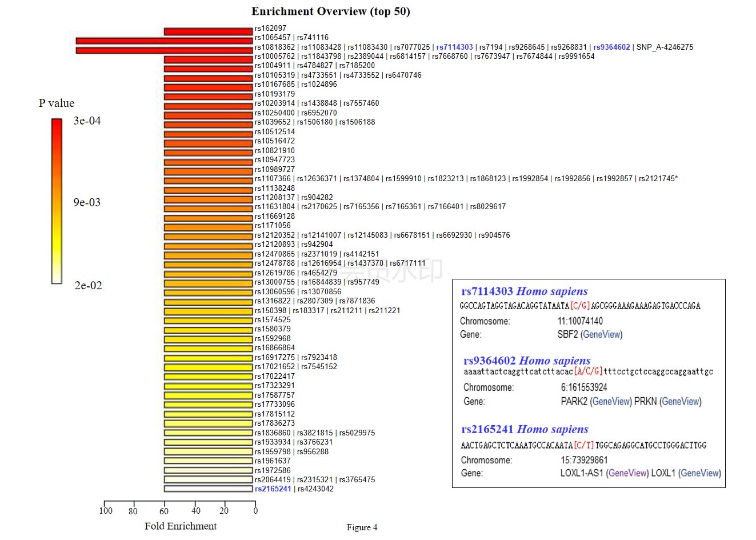Select the rs7114303 Homo sapiens heading
Screen dimensions: 756x540
(x=524, y=291)
